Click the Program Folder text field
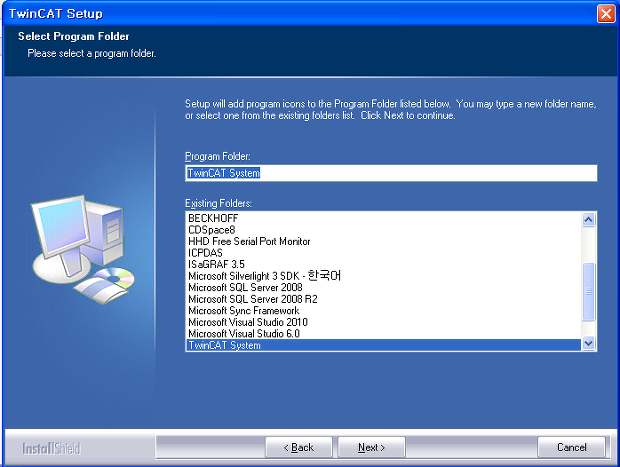This screenshot has width=620, height=467. (x=391, y=173)
